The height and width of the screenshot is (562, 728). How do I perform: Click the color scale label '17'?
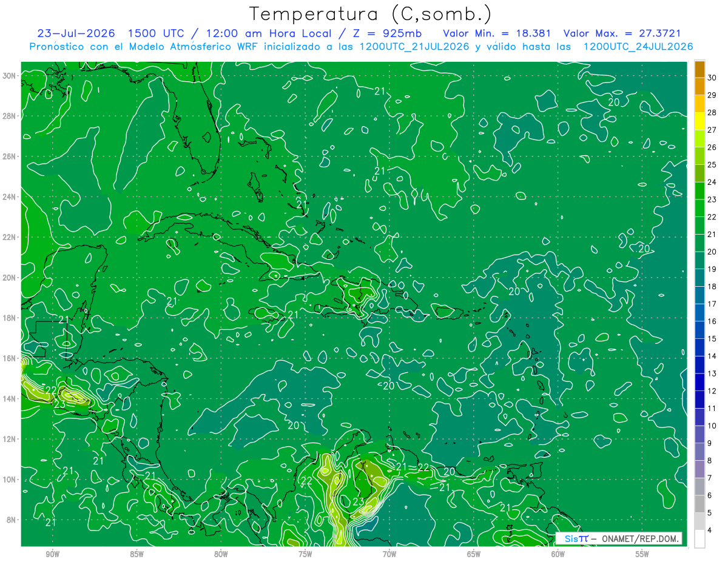(712, 304)
